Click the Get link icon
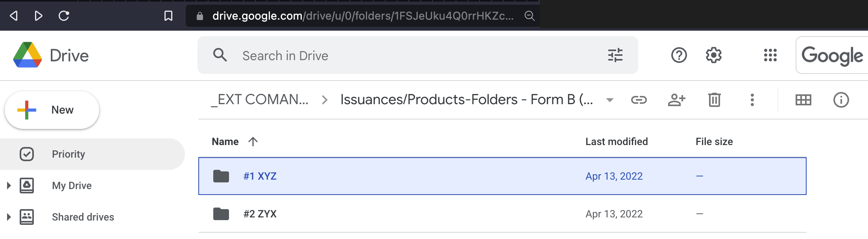Viewport: 868px width, 239px height. click(639, 100)
